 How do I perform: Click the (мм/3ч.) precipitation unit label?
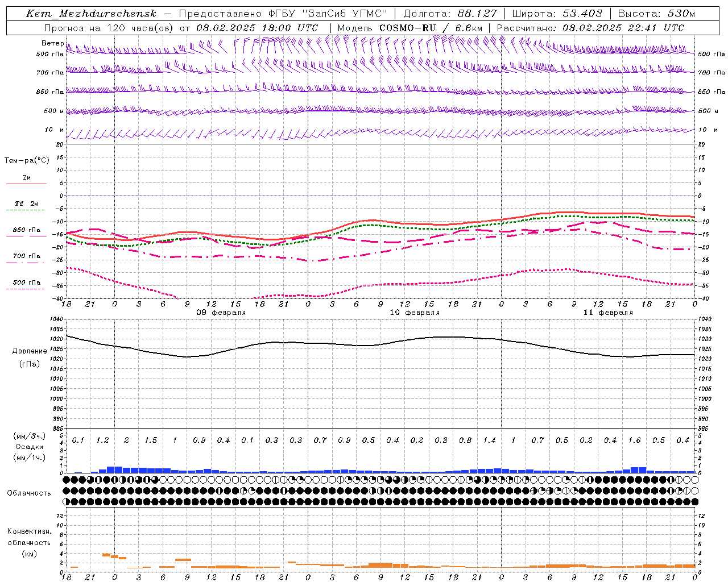click(30, 436)
